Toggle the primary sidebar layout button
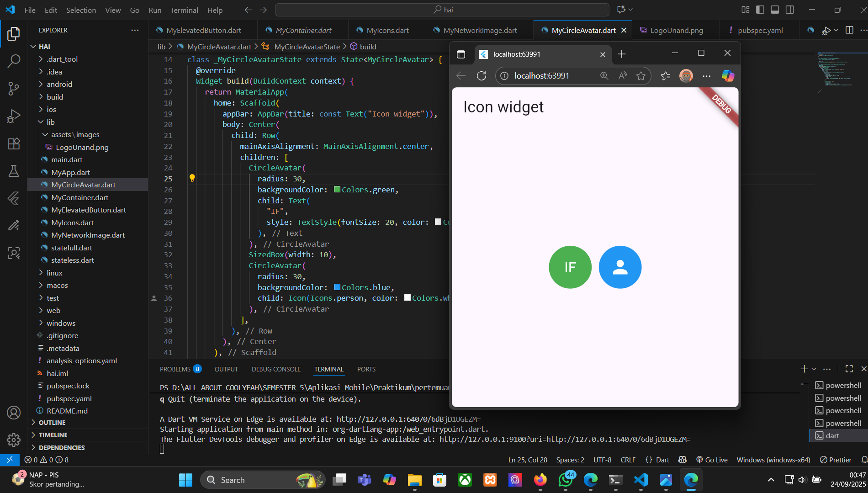Image resolution: width=868 pixels, height=493 pixels. pyautogui.click(x=760, y=10)
